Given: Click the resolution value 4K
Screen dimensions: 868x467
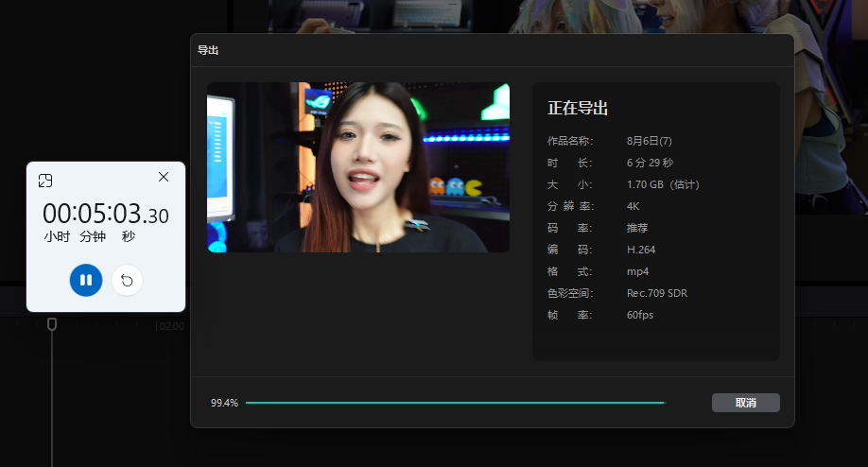Looking at the screenshot, I should 634,206.
